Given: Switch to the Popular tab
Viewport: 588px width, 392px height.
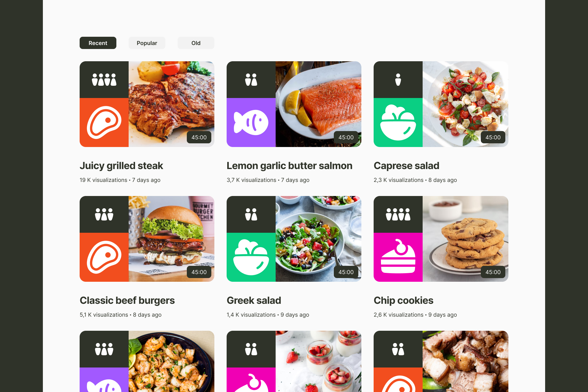Looking at the screenshot, I should coord(147,43).
